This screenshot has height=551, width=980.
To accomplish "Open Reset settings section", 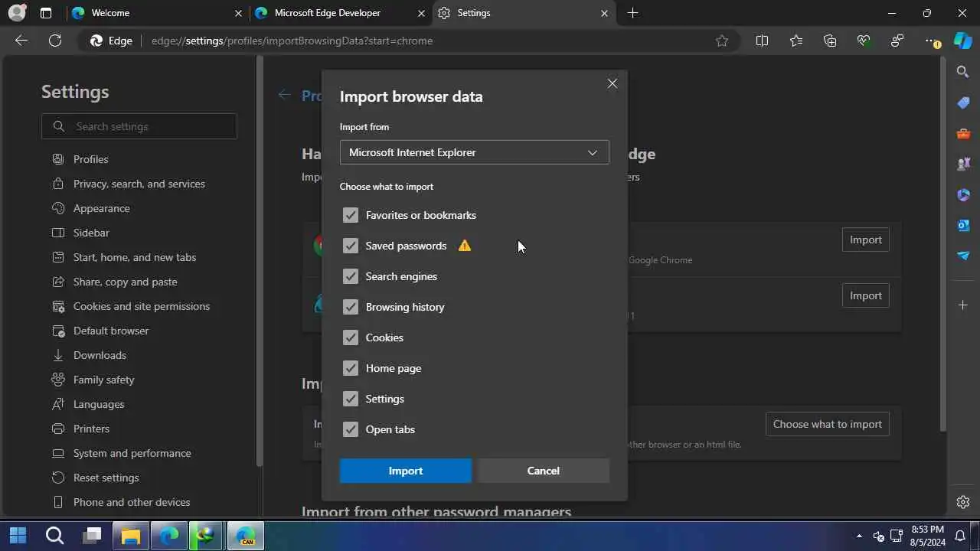I will pyautogui.click(x=106, y=478).
